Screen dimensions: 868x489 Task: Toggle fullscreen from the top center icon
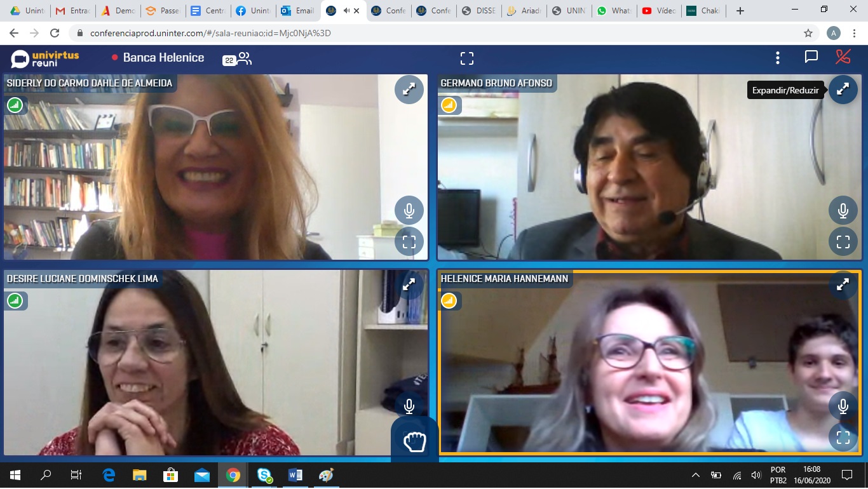467,58
